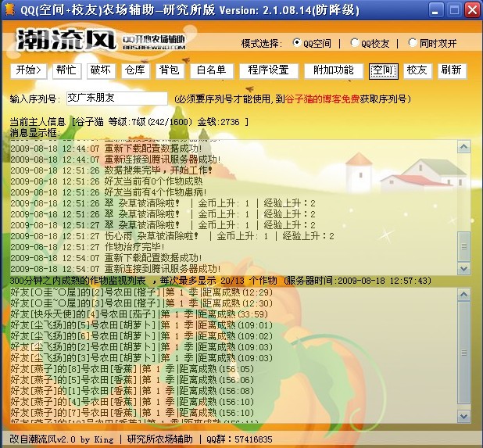Click the 300分钟之内成熟的作物监视列表 header

pyautogui.click(x=220, y=281)
